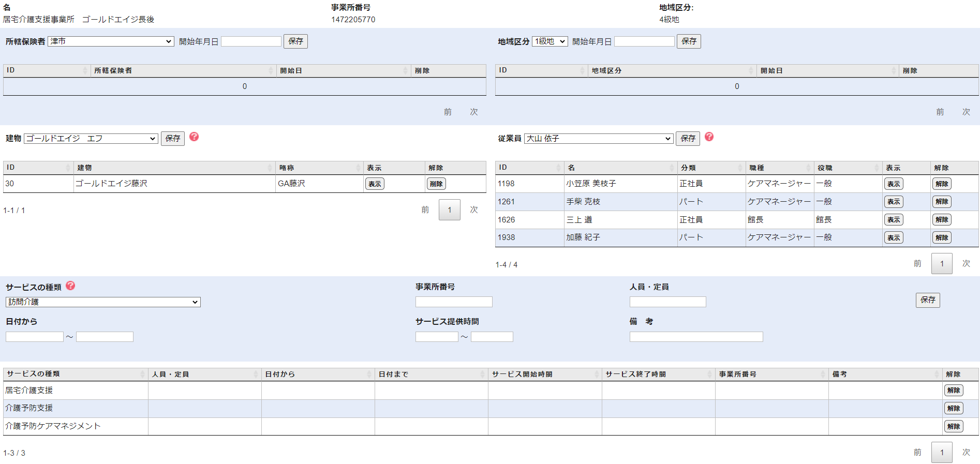Click help icon next to 建物 save button
This screenshot has height=464, width=980.
(x=194, y=137)
